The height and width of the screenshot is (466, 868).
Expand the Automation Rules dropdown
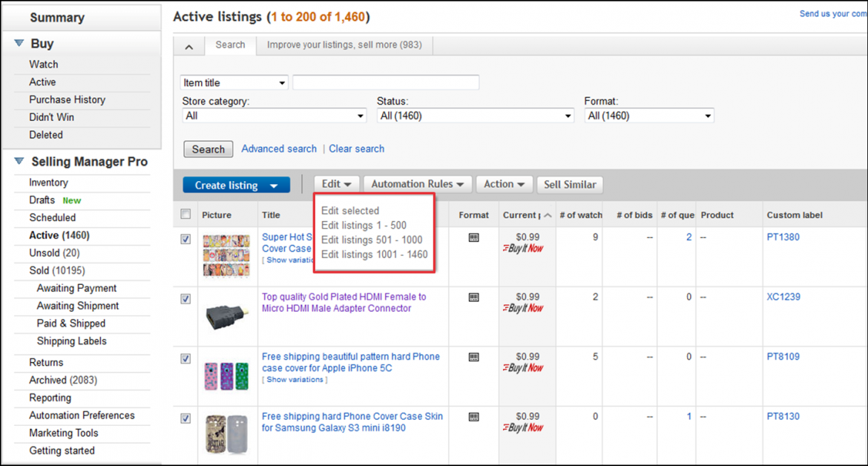(x=418, y=184)
